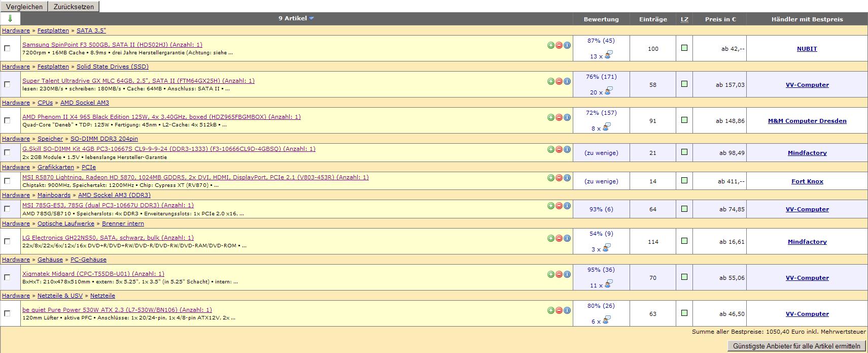
Task: Sort by the Bewertung column header
Action: point(601,19)
